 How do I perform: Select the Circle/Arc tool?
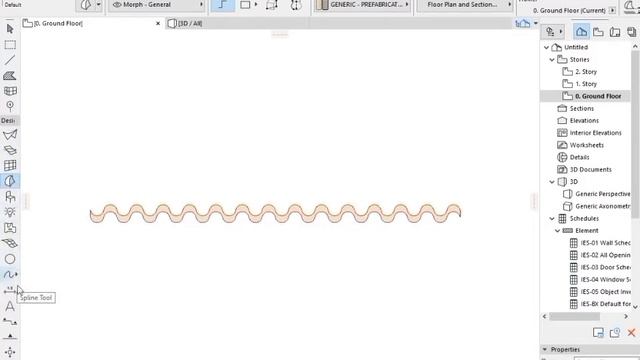point(10,259)
